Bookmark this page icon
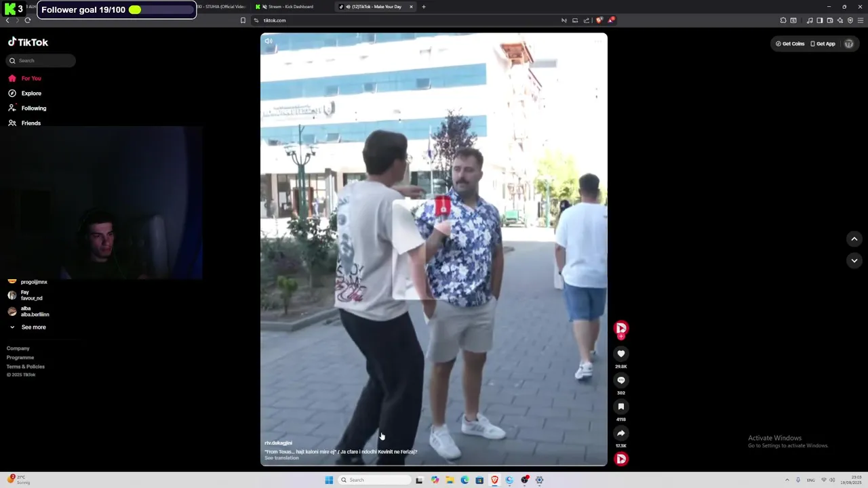868x488 pixels. pyautogui.click(x=243, y=20)
